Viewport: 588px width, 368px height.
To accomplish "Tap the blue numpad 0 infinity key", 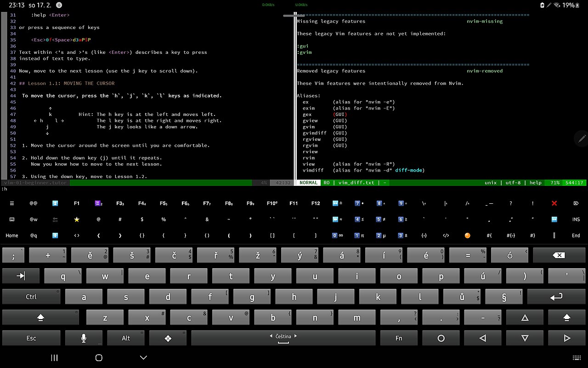I will tap(338, 236).
